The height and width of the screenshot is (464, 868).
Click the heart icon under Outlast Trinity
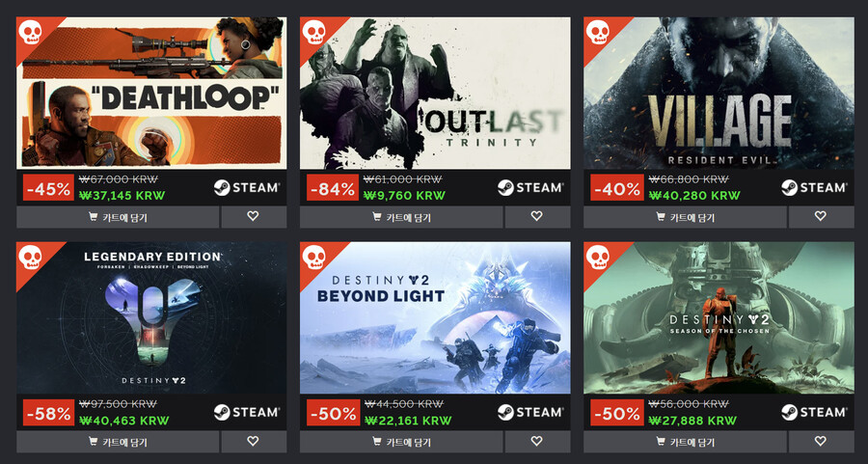(537, 217)
